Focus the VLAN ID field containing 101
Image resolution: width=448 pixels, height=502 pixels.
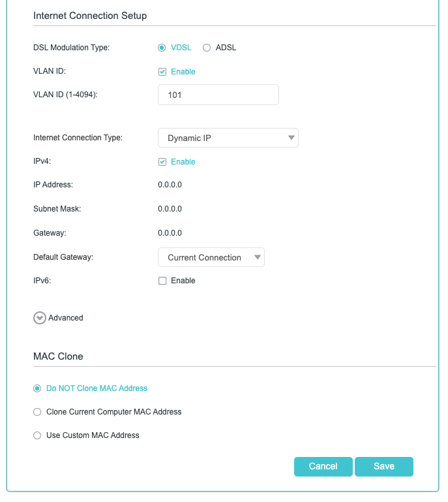[218, 95]
